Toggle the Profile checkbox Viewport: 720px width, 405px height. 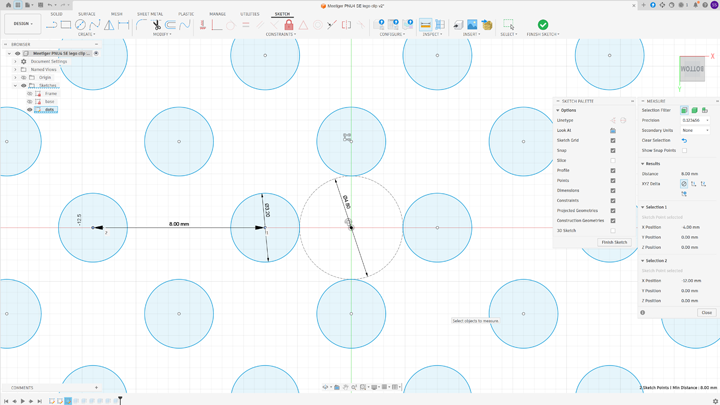(x=613, y=170)
